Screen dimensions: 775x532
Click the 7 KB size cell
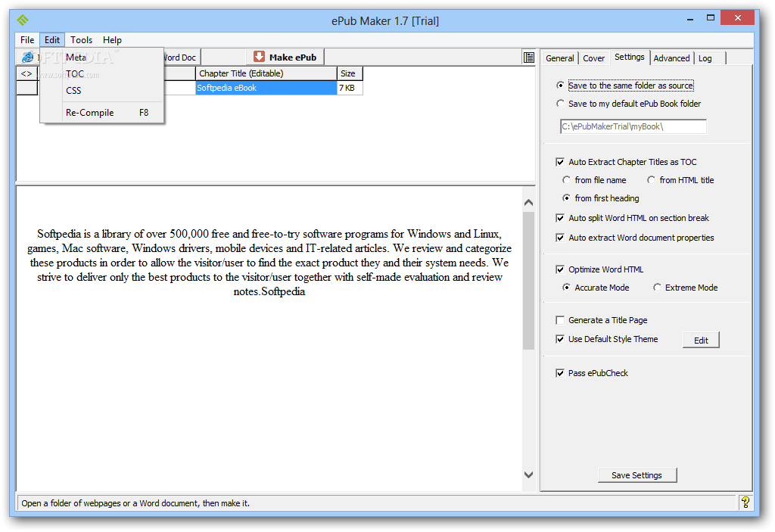tap(350, 88)
